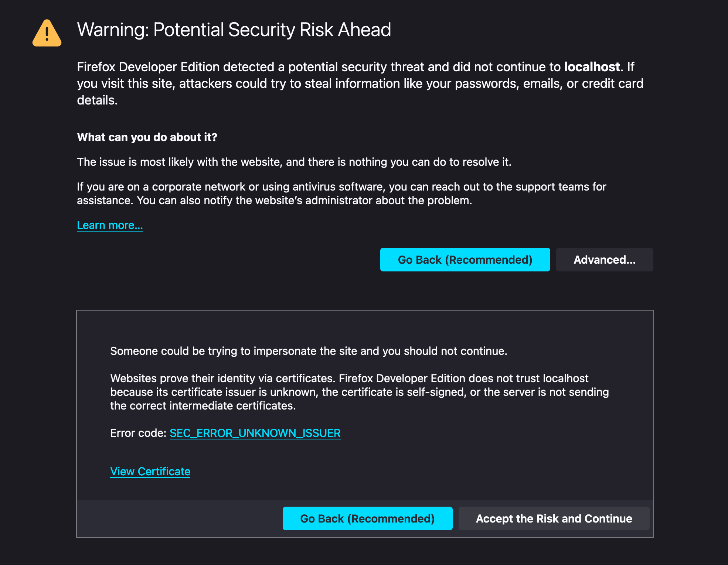Click the 'Someone could be trying to impersonate' sentence
Image resolution: width=728 pixels, height=565 pixels.
309,351
